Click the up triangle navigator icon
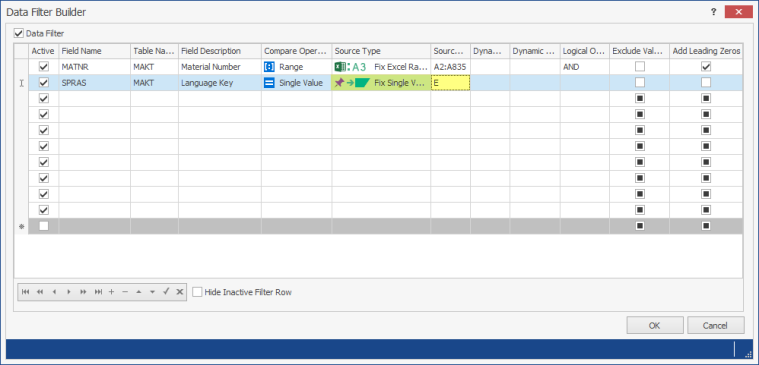Image resolution: width=759 pixels, height=365 pixels. click(139, 292)
